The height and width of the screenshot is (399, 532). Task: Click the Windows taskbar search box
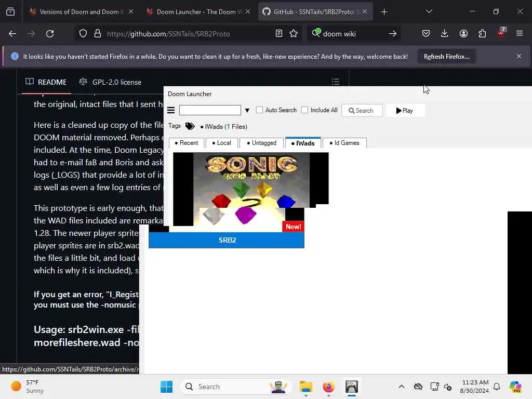tap(236, 387)
